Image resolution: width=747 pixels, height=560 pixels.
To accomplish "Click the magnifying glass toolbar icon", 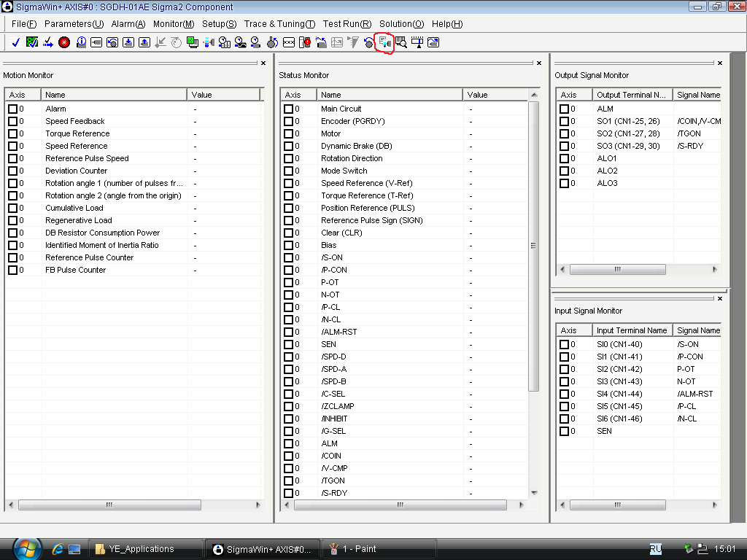I will click(401, 42).
